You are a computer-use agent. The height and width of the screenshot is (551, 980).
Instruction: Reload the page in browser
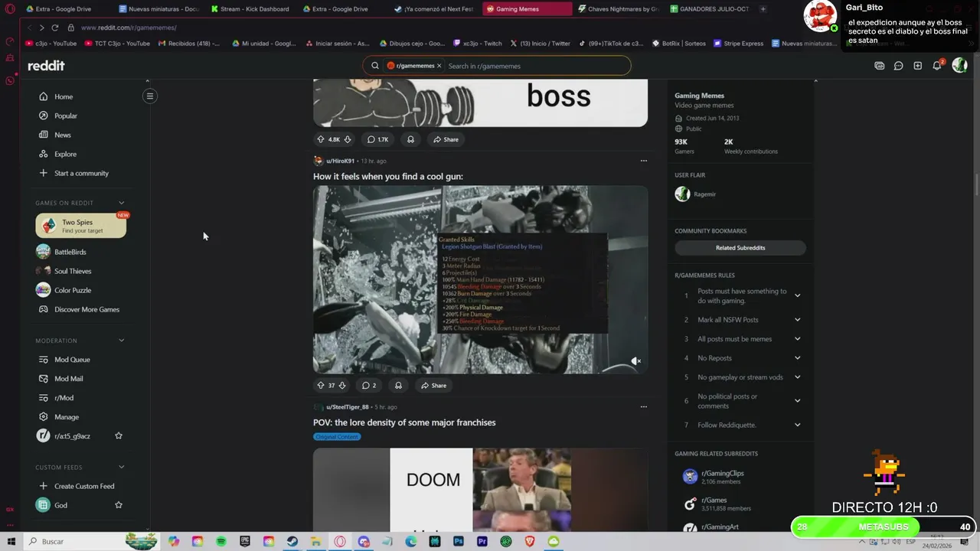(54, 28)
